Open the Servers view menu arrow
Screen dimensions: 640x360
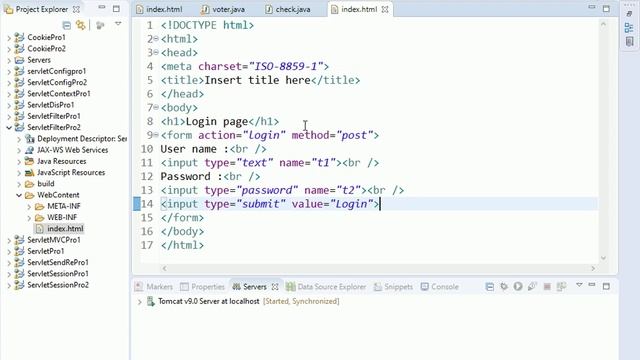(x=579, y=285)
